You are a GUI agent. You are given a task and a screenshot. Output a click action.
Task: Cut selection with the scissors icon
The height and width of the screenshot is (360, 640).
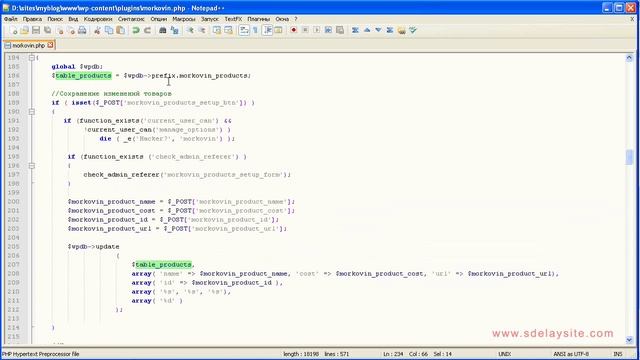coord(97,30)
